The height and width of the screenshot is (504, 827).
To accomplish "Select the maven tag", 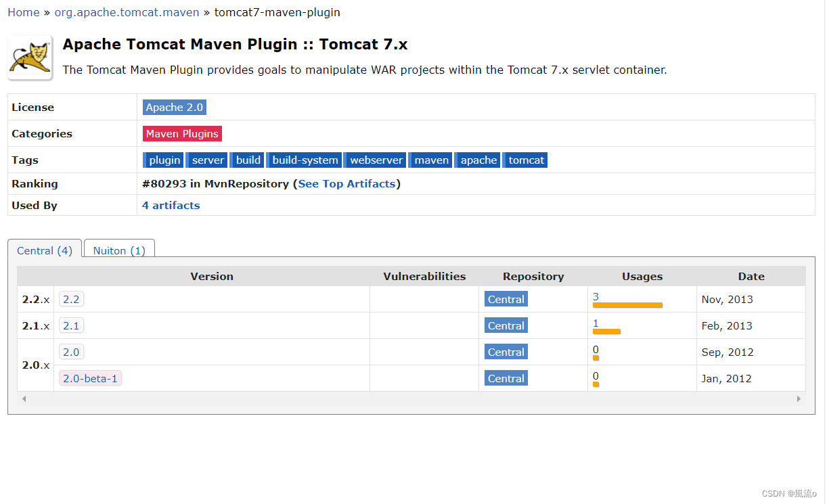I will pos(430,160).
